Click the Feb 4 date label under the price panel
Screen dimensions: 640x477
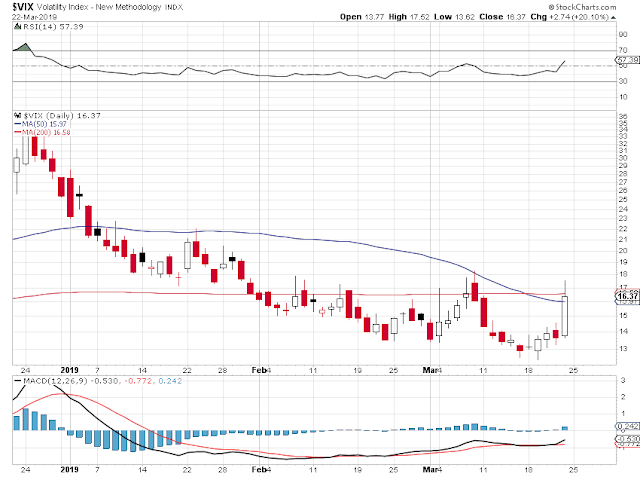(261, 370)
